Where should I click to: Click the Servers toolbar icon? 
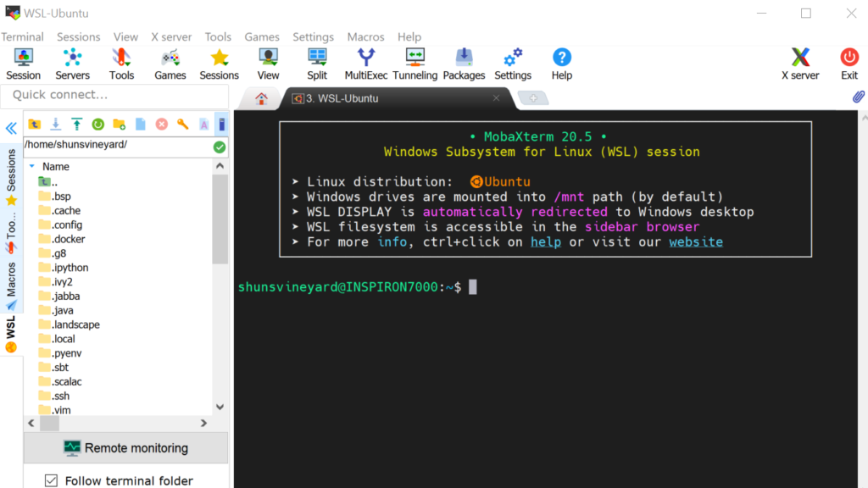(x=73, y=64)
